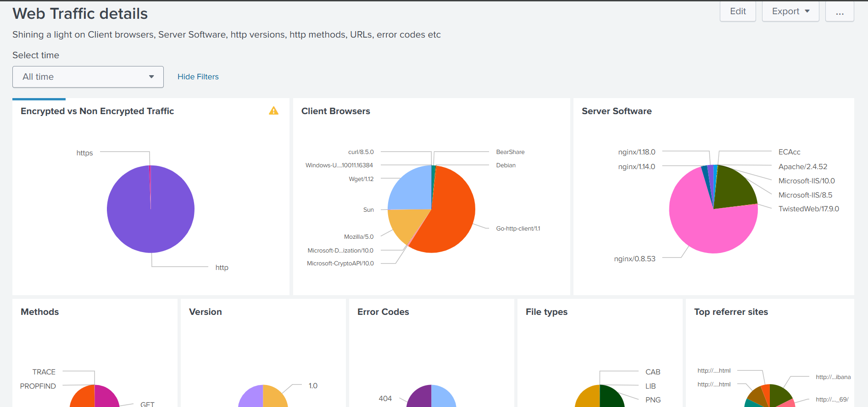Click the Go-http-client/1.1 label

(x=518, y=229)
